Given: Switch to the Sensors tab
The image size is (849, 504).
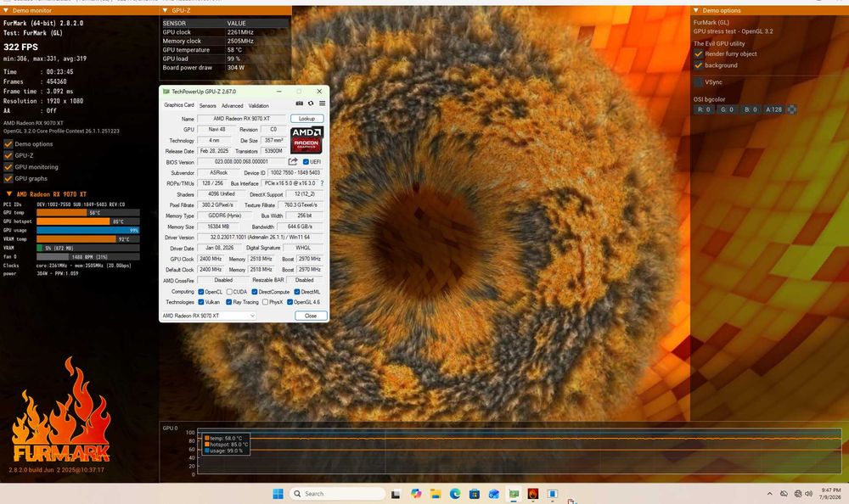Looking at the screenshot, I should [x=207, y=105].
